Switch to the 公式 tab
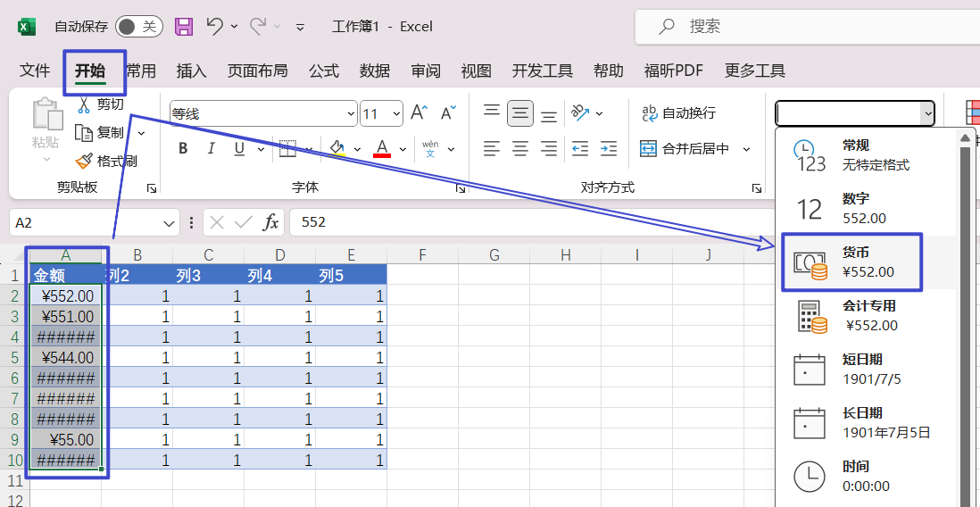This screenshot has width=980, height=507. [x=324, y=71]
